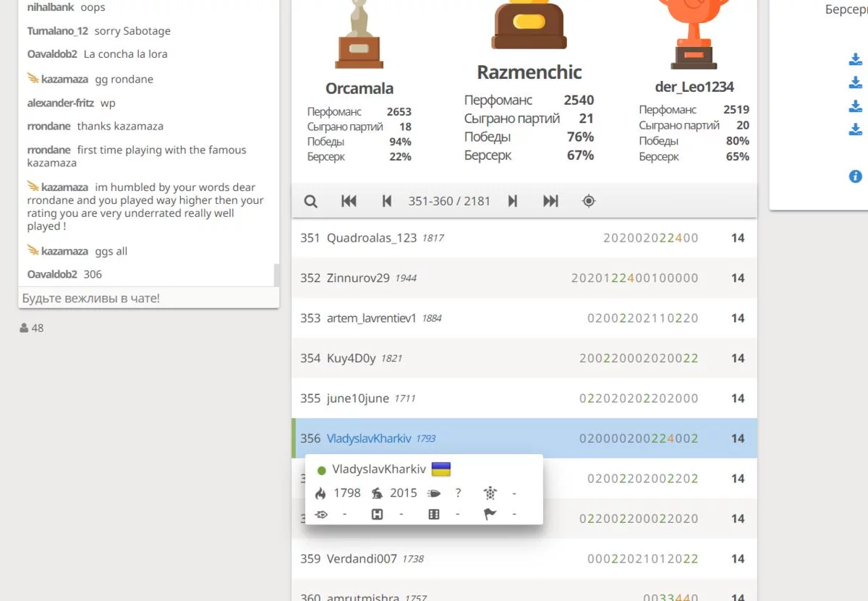Click the search player magnifier icon
This screenshot has width=868, height=601.
310,202
